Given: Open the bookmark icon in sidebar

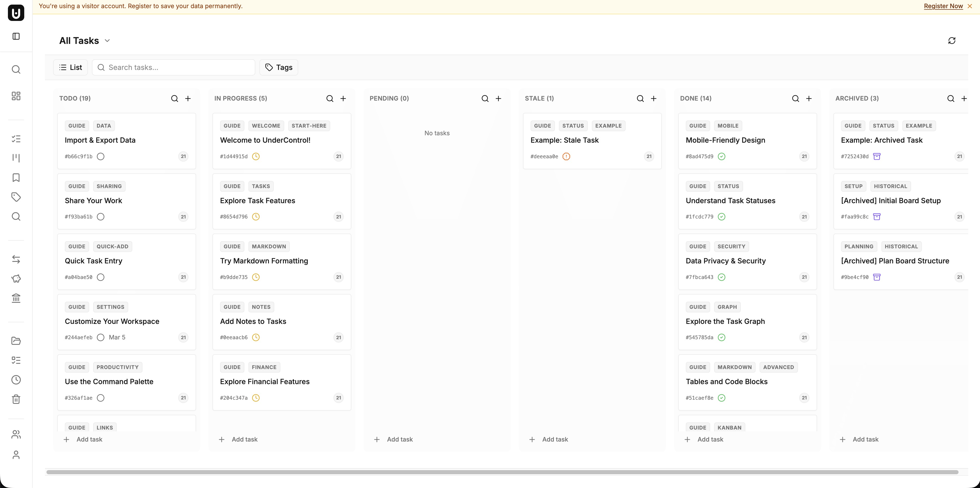Looking at the screenshot, I should 16,178.
